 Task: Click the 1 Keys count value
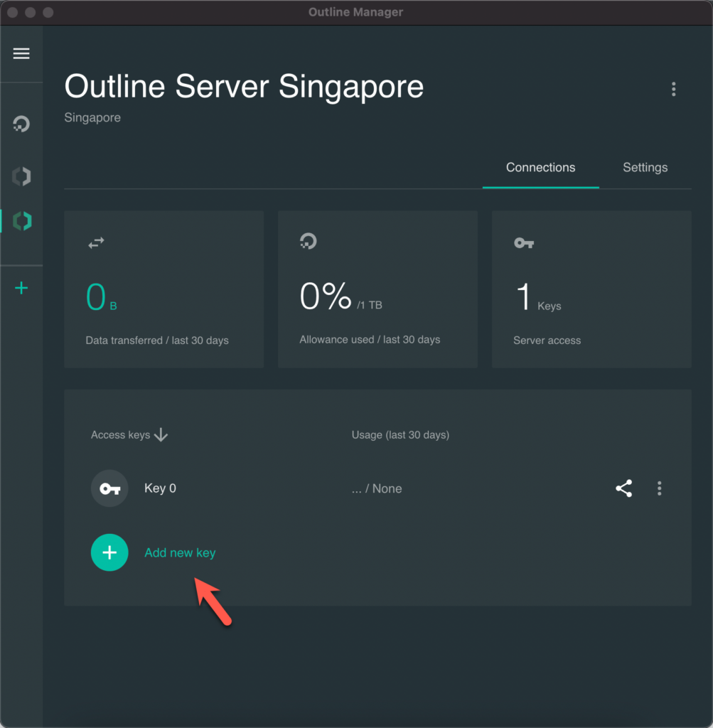538,296
